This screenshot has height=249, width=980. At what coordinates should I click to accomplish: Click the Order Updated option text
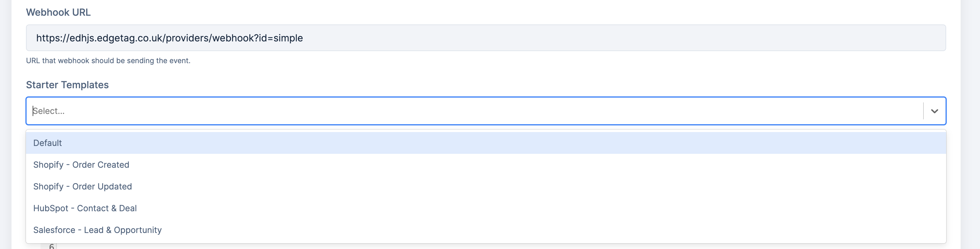coord(102,186)
